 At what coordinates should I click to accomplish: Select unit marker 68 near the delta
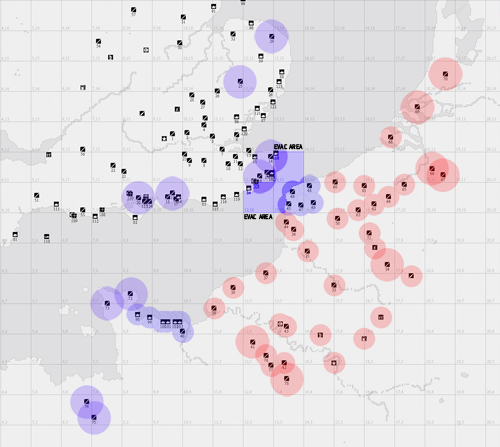[390, 137]
